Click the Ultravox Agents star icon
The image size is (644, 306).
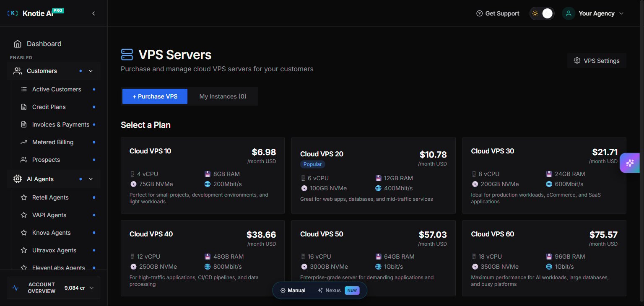point(24,250)
